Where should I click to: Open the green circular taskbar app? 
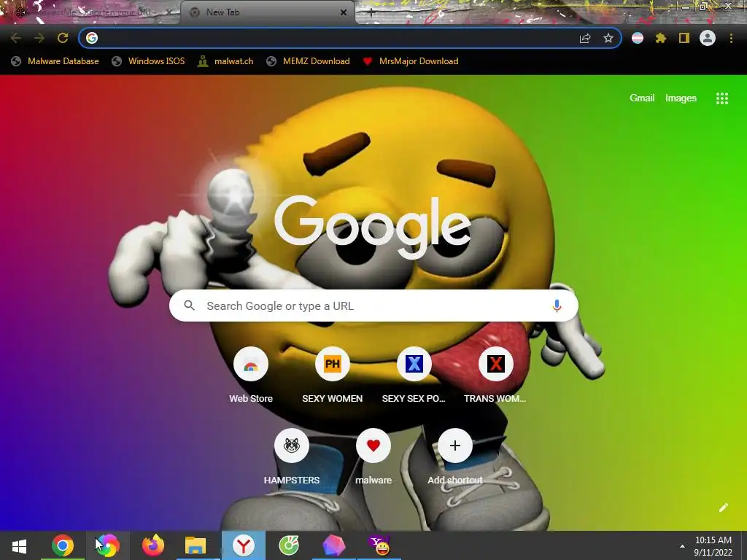coord(289,545)
